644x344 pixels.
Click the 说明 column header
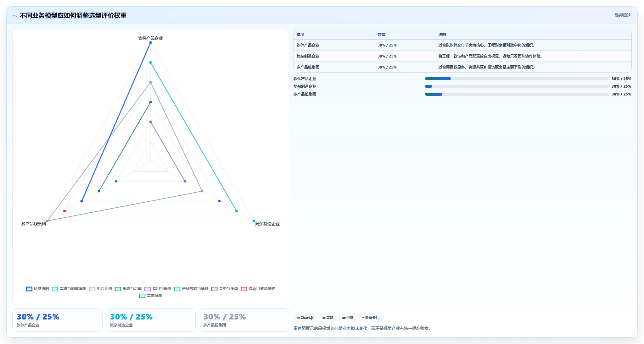(442, 35)
